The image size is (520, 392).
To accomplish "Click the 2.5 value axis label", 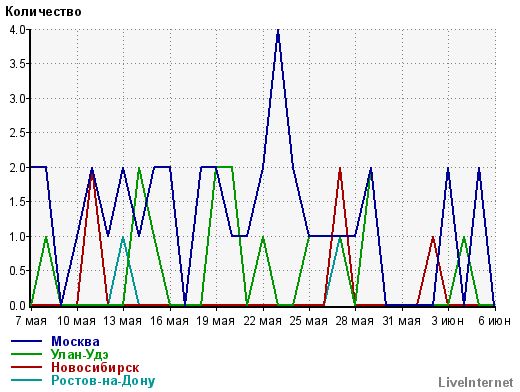I will pos(17,133).
